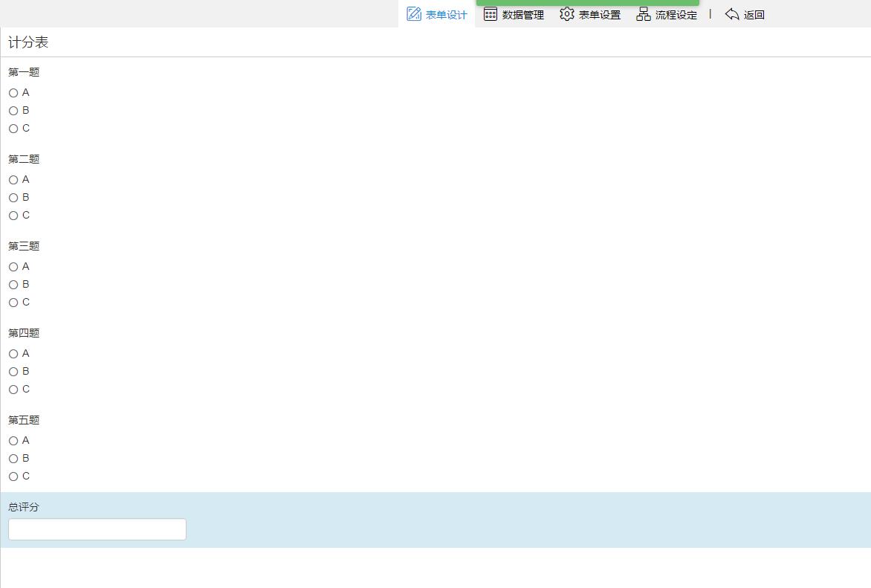The height and width of the screenshot is (588, 871).
Task: Select option A for 第四题
Action: coord(13,354)
